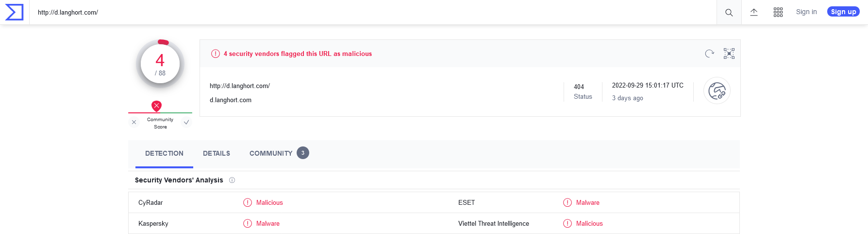
Task: Click the detection score 4/88 gauge
Action: (x=160, y=64)
